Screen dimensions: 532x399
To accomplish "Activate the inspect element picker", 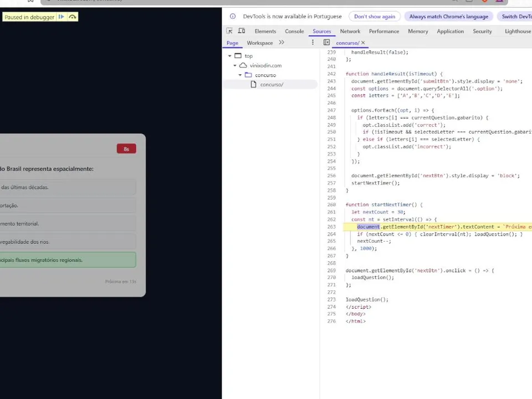I will pyautogui.click(x=229, y=31).
